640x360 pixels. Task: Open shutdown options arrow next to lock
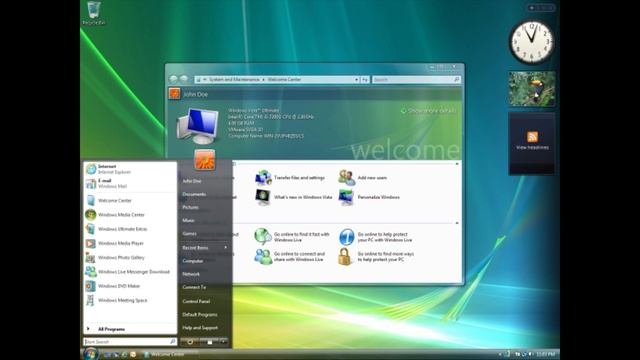coord(224,342)
